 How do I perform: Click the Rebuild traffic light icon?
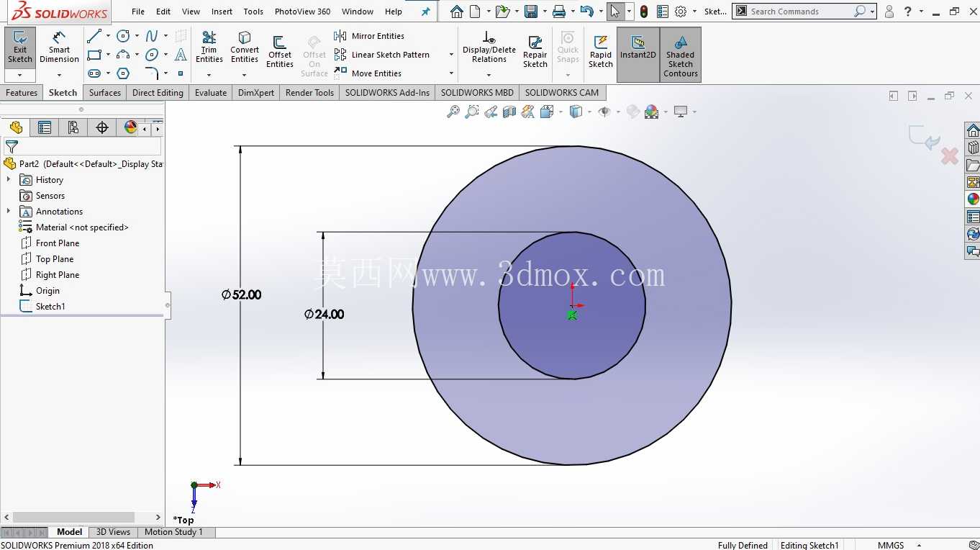pos(644,12)
